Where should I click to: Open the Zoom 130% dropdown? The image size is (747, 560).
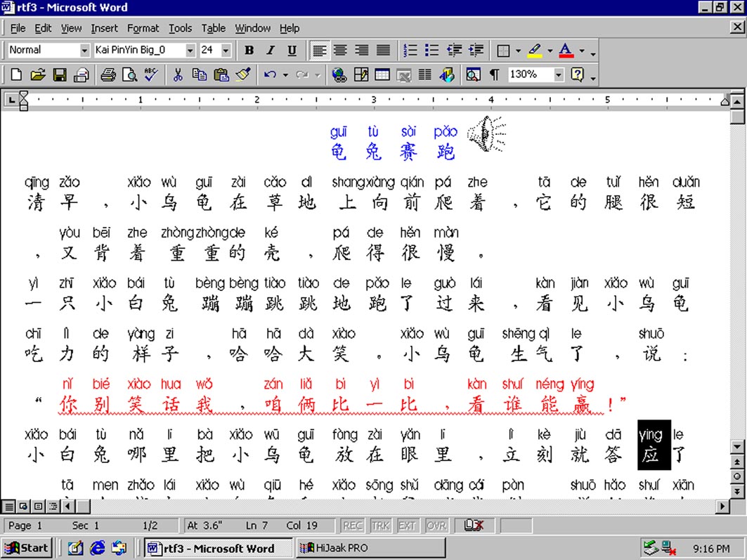coord(559,74)
